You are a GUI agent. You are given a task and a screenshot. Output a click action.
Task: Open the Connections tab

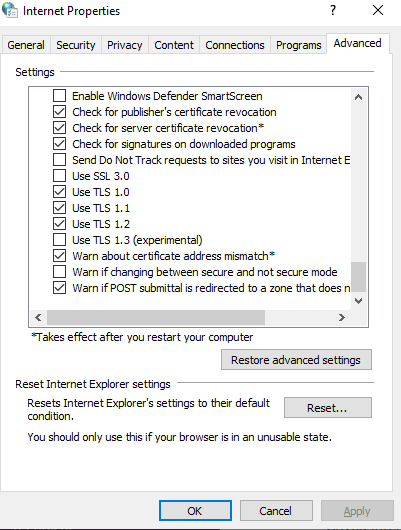235,45
